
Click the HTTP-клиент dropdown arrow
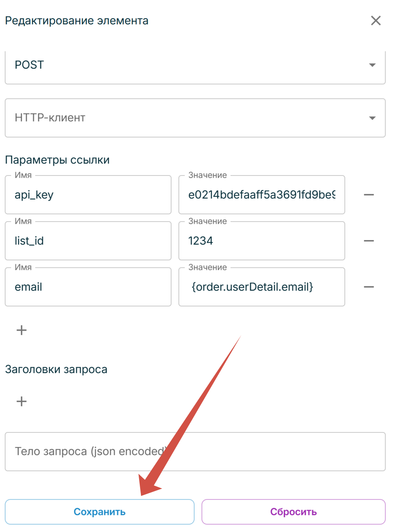coord(372,118)
